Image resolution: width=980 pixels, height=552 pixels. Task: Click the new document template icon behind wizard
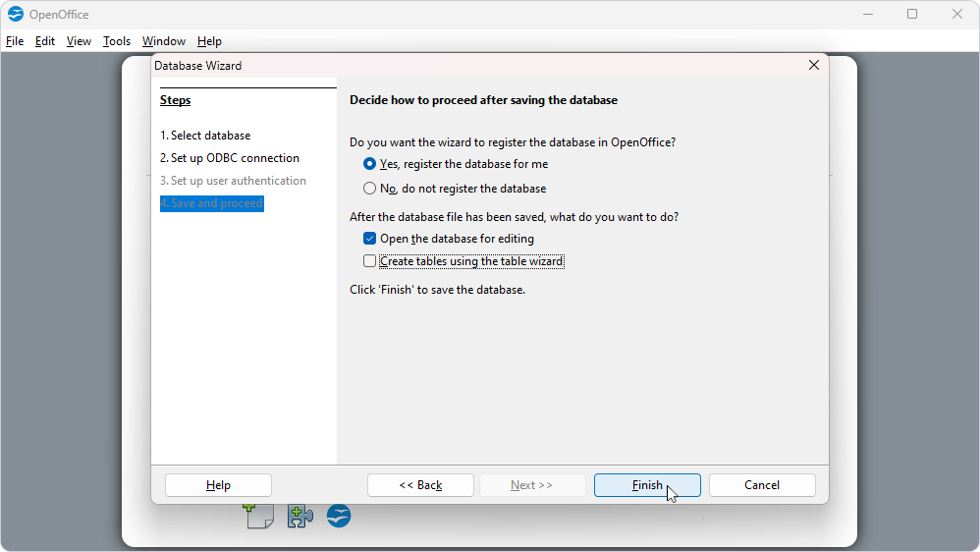click(259, 516)
